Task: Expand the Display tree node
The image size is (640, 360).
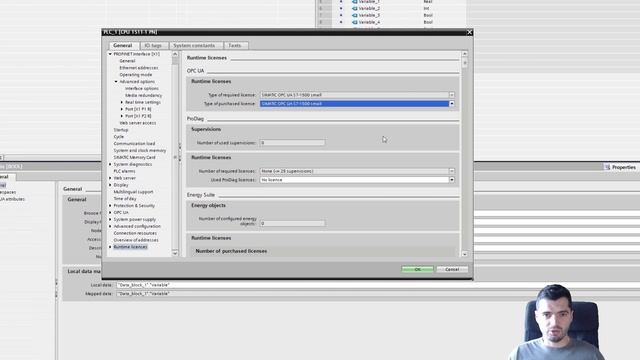Action: point(110,185)
